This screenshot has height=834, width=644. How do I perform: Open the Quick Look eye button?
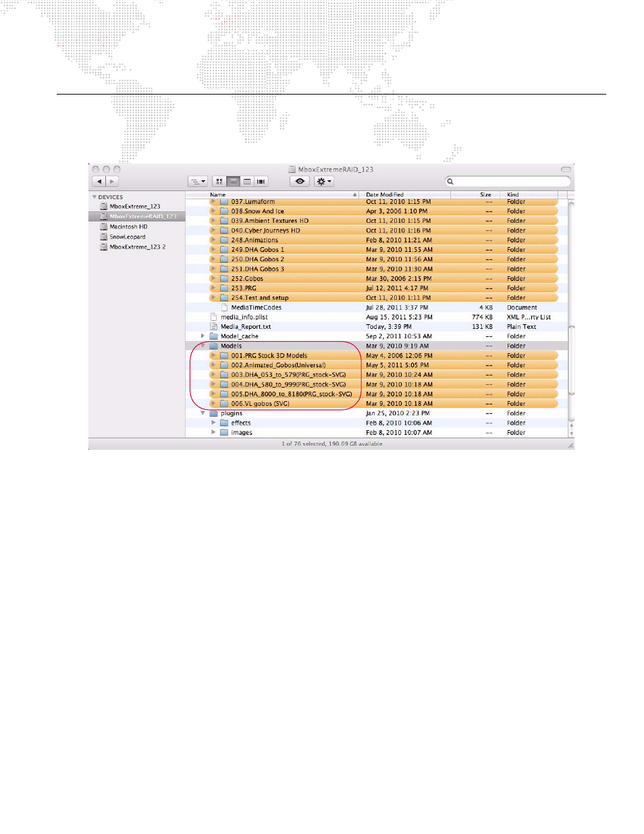pos(300,181)
